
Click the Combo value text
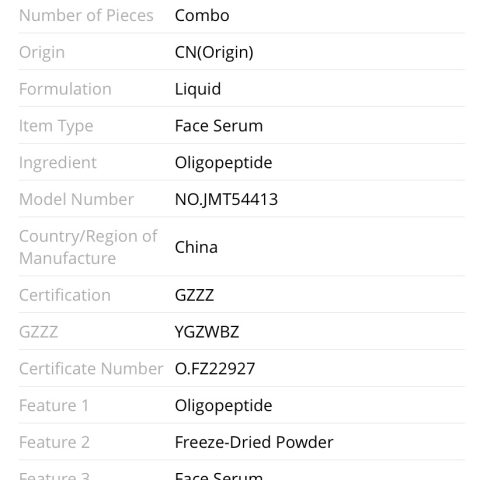point(202,16)
